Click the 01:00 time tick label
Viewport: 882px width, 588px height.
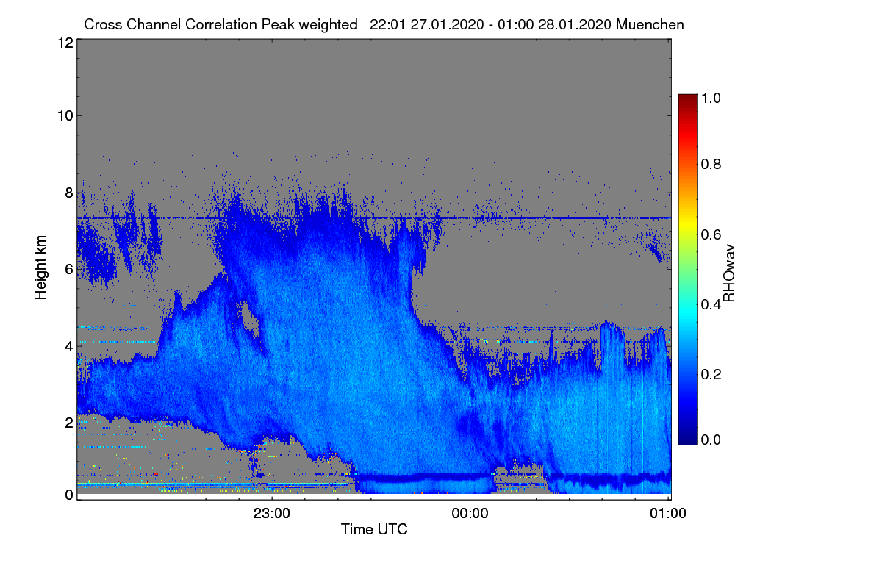(x=668, y=514)
